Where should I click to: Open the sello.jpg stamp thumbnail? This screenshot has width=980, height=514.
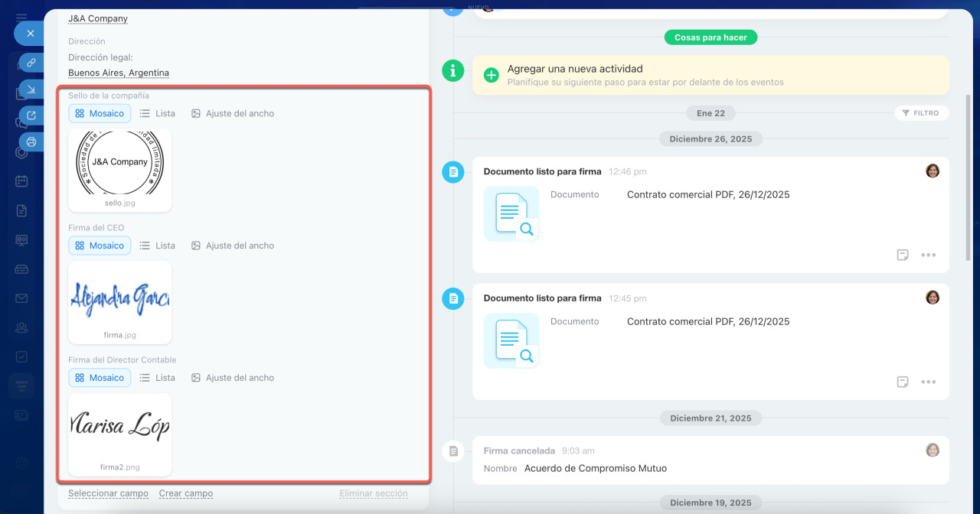tap(120, 163)
